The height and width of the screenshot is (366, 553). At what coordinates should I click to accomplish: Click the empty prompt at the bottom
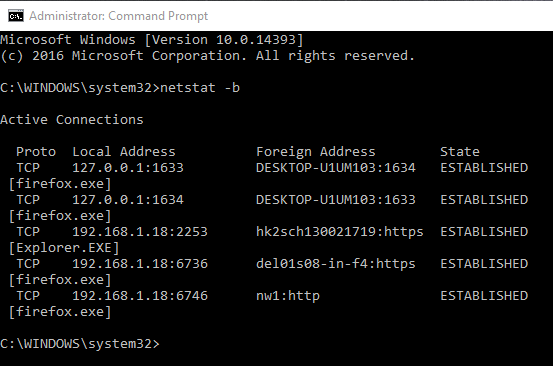point(80,343)
